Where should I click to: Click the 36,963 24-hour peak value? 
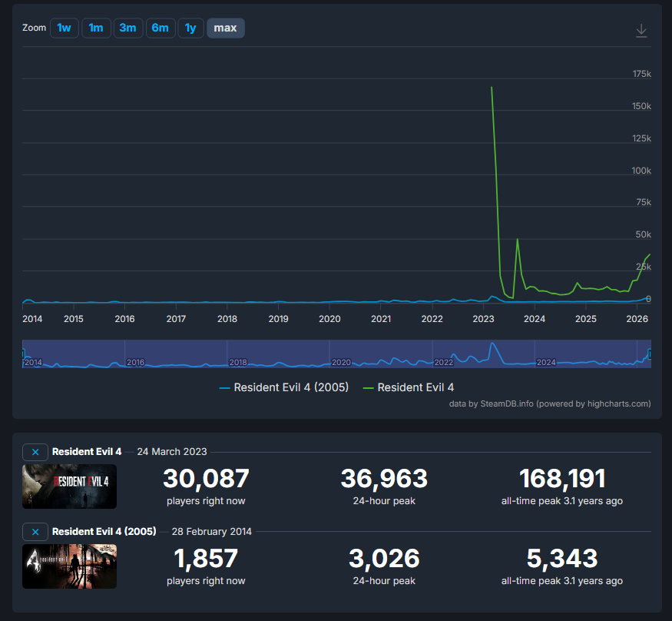pos(385,479)
